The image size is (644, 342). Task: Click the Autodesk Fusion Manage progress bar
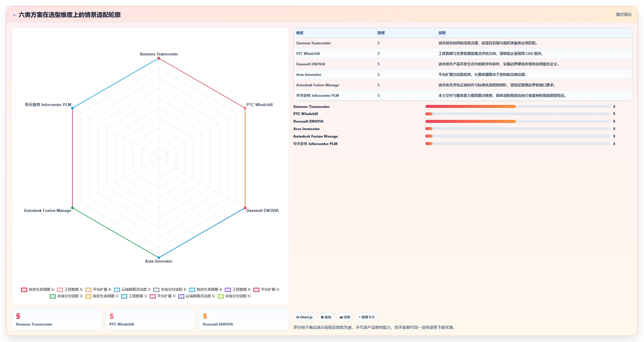coord(518,136)
